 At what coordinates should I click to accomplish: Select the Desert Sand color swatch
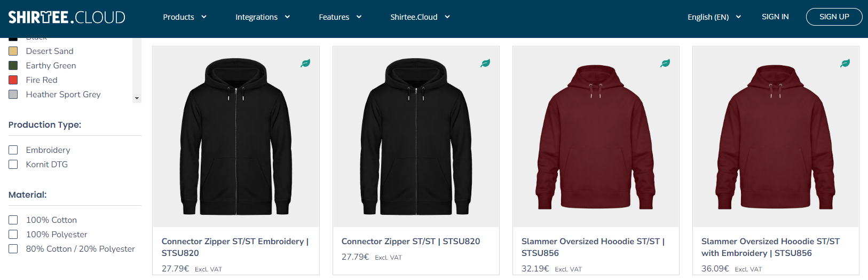pos(13,51)
